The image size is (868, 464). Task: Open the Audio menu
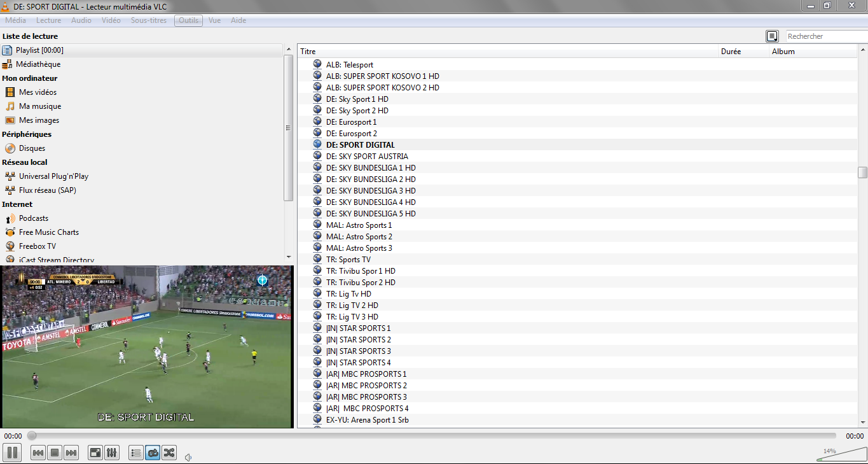(x=81, y=20)
